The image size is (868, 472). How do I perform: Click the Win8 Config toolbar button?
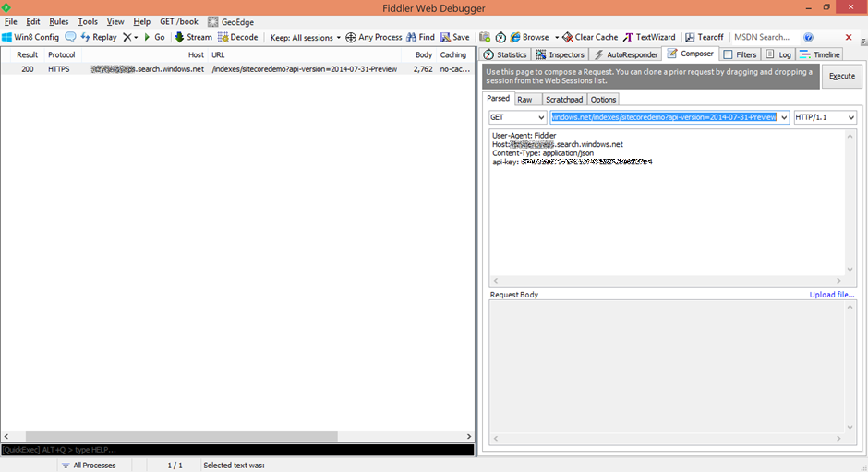coord(30,37)
